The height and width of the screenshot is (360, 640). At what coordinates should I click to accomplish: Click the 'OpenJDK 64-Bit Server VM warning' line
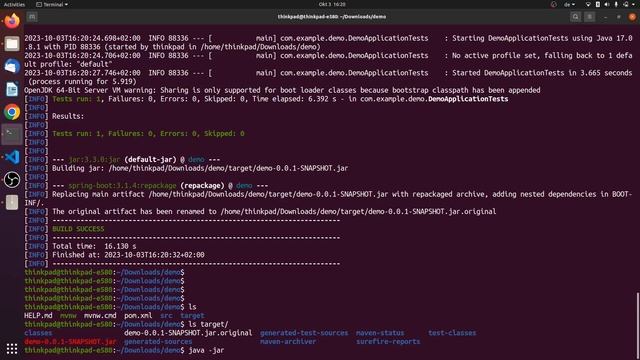[282, 90]
